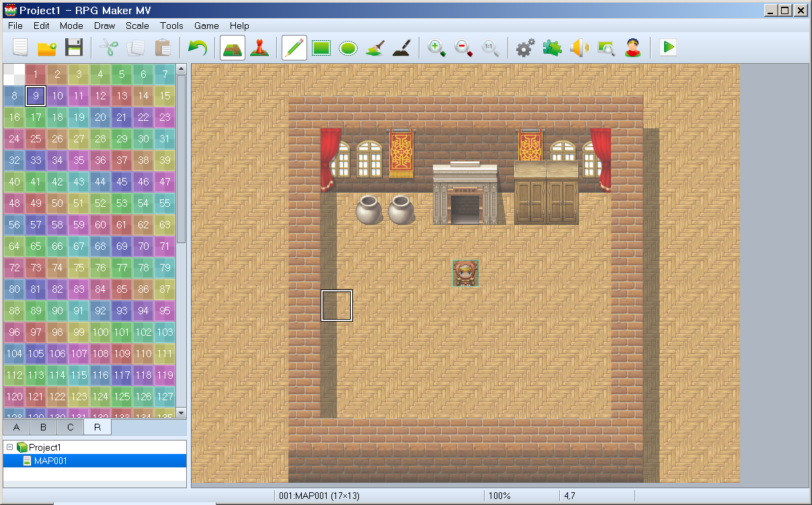Viewport: 812px width, 505px height.
Task: Select the R region tab
Action: pyautogui.click(x=97, y=426)
